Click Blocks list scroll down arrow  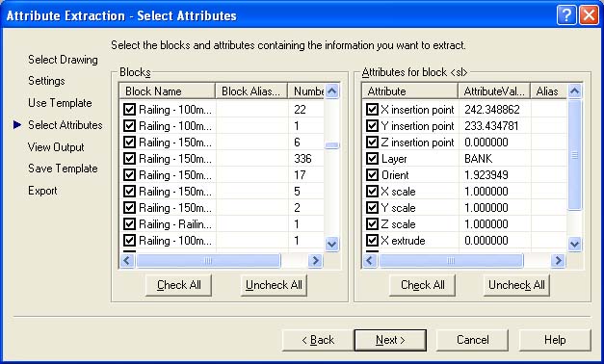(x=331, y=244)
